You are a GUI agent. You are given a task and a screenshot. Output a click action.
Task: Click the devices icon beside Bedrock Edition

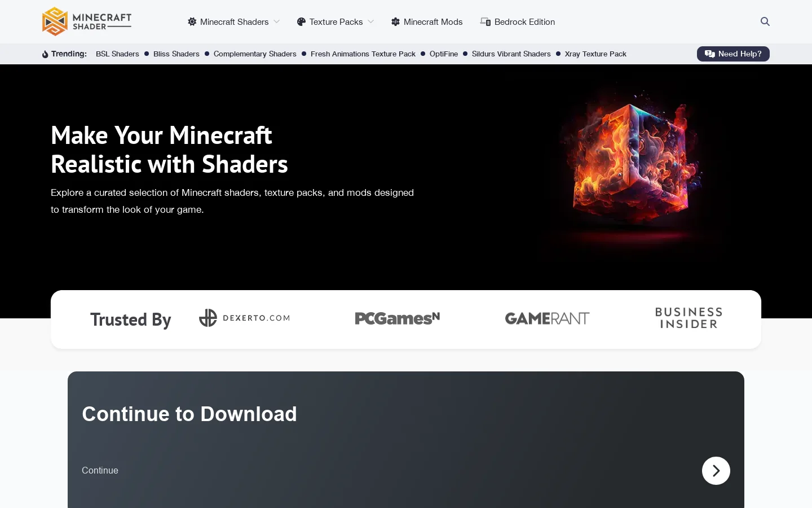[485, 21]
